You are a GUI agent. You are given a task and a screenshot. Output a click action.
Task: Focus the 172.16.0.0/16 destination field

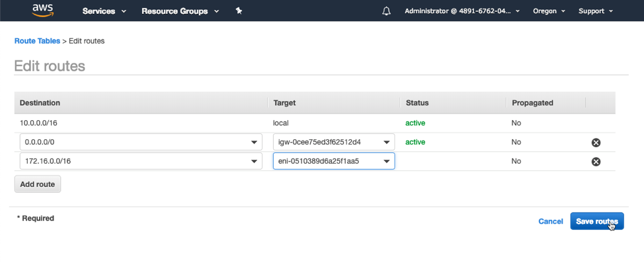141,161
